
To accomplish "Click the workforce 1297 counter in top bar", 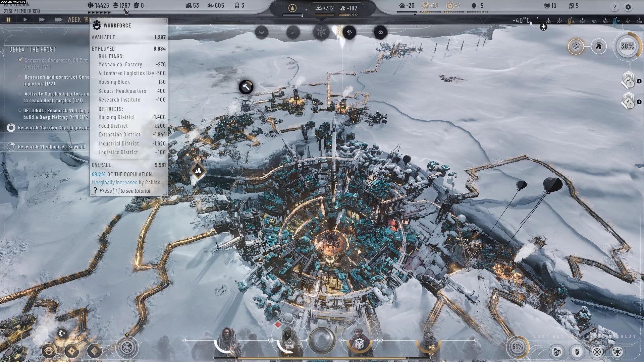I will [122, 5].
